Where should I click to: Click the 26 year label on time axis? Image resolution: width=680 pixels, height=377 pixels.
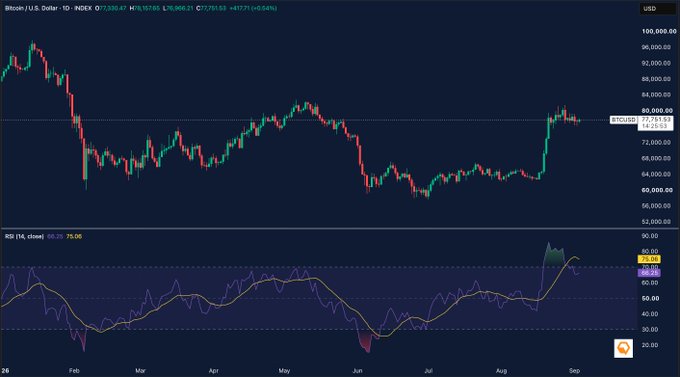[5, 371]
